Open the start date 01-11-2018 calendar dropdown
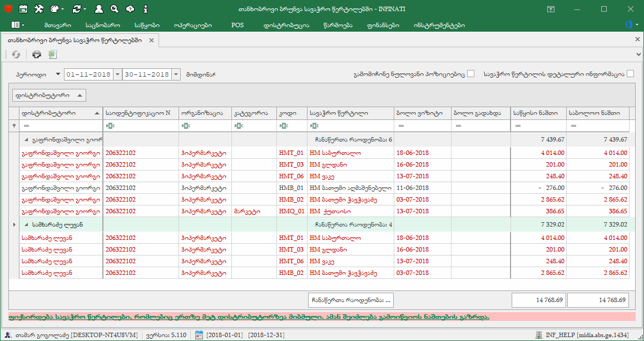Screen dimensions: 644x341 117,74
